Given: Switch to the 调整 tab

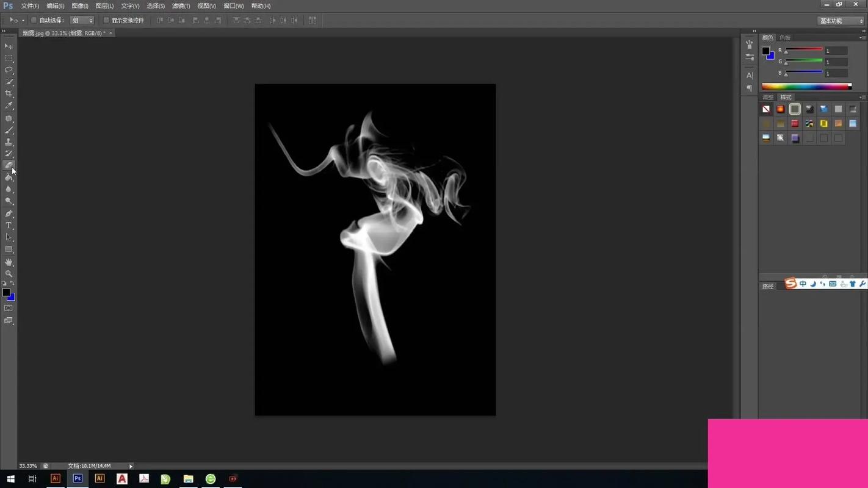Looking at the screenshot, I should 768,98.
